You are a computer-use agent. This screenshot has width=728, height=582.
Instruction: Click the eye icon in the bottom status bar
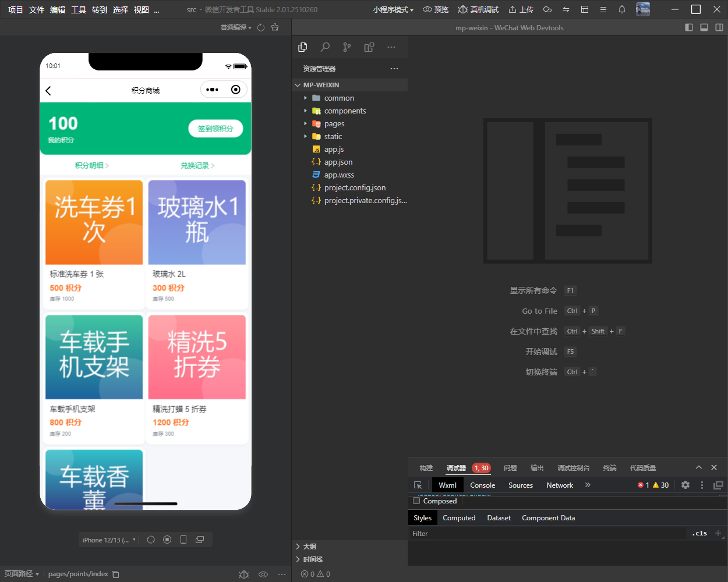click(x=263, y=574)
